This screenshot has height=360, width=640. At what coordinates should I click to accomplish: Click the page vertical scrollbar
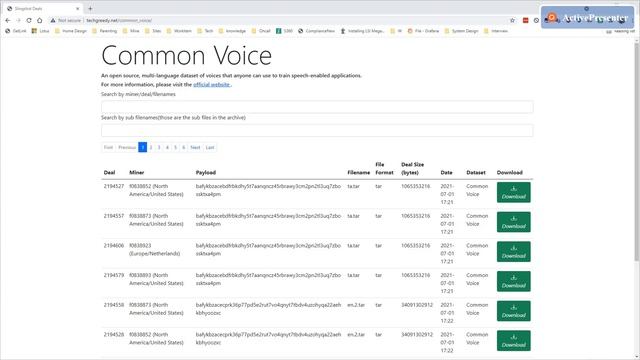click(637, 151)
